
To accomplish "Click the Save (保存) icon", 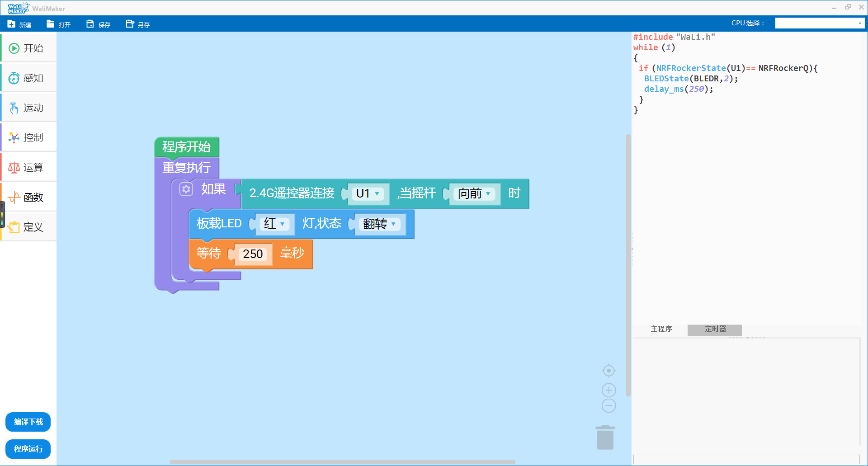I will tap(90, 24).
